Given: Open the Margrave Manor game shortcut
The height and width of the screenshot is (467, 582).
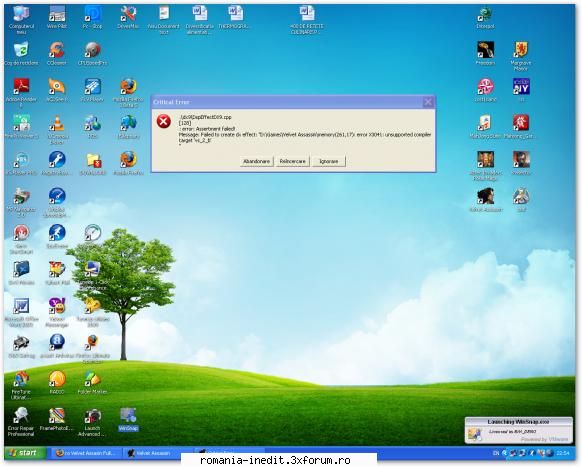Looking at the screenshot, I should [x=521, y=56].
